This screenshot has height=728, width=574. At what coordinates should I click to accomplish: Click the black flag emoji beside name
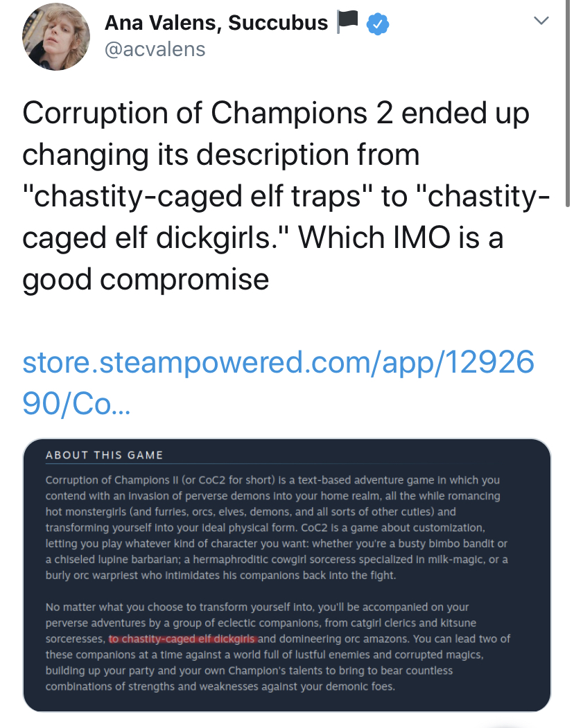(x=346, y=23)
